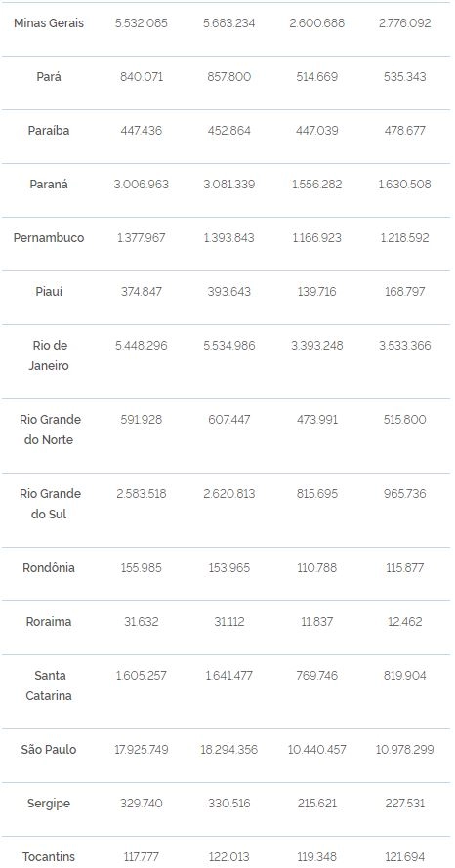Select the Paraíba row label
The height and width of the screenshot is (868, 455).
49,131
